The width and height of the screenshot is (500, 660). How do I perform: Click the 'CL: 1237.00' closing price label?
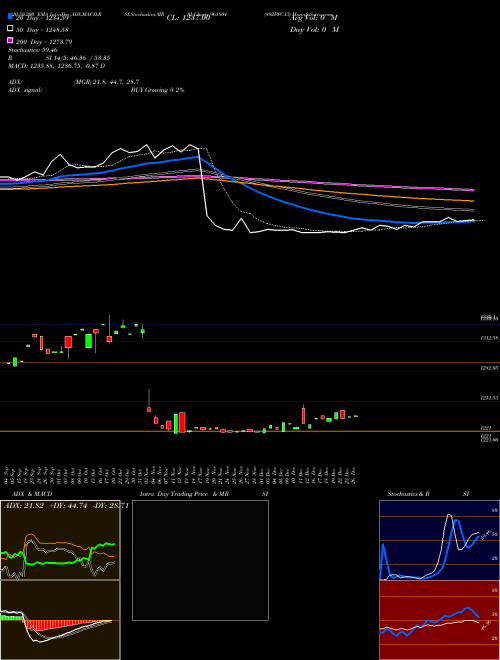189,18
